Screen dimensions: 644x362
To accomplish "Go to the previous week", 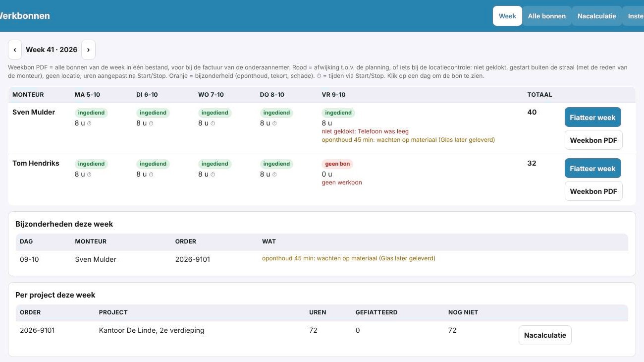I will [x=15, y=50].
